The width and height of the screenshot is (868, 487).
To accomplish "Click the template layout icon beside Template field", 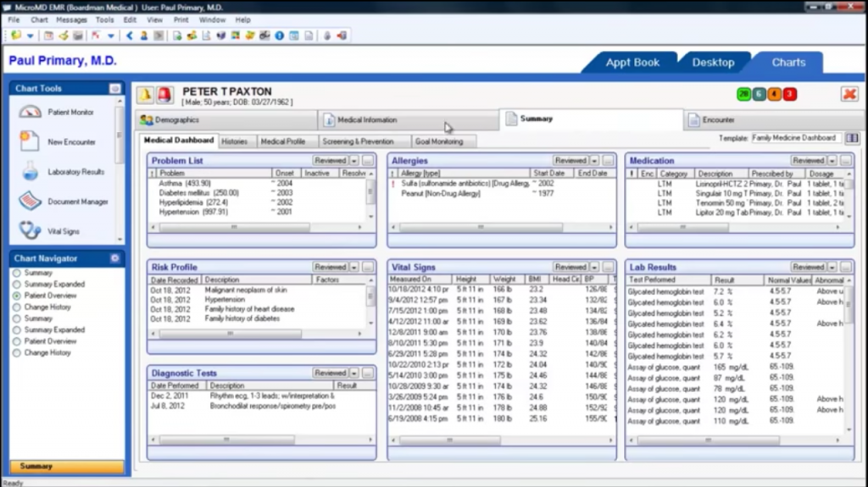I will [852, 138].
